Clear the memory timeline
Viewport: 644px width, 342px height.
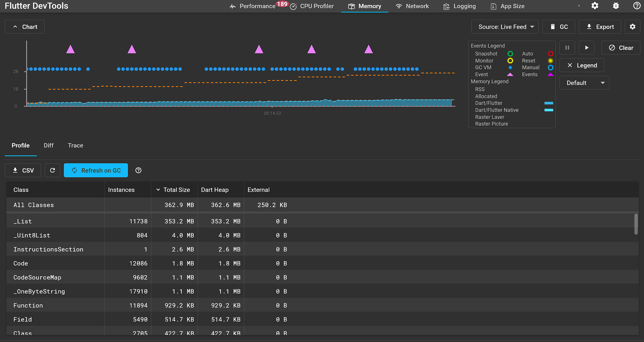[621, 48]
